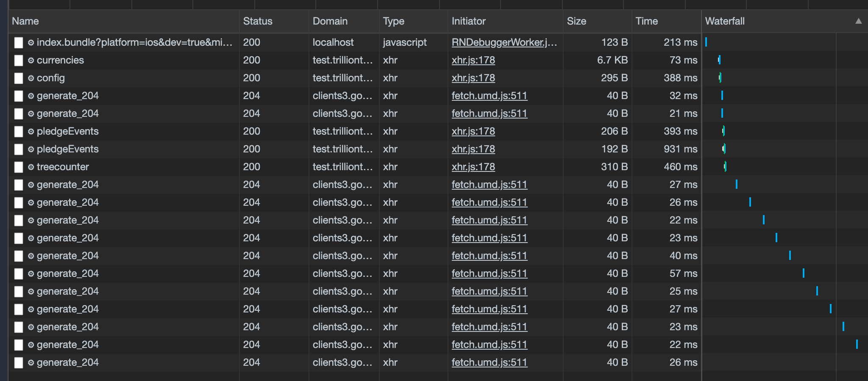This screenshot has height=381, width=868.
Task: Open xhr.js:178 link in config row
Action: tap(473, 78)
